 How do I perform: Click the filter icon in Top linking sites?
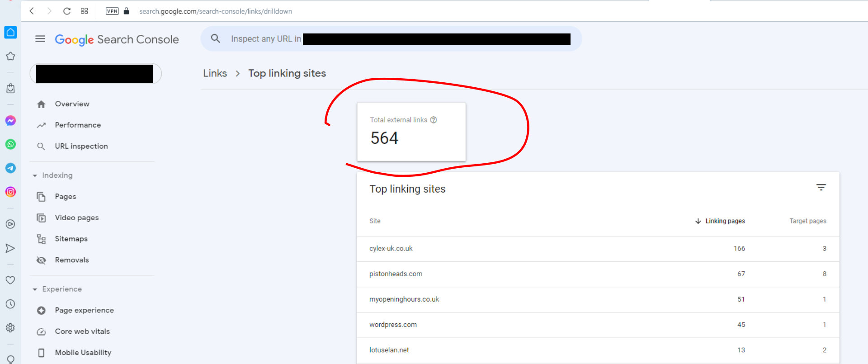pyautogui.click(x=821, y=187)
